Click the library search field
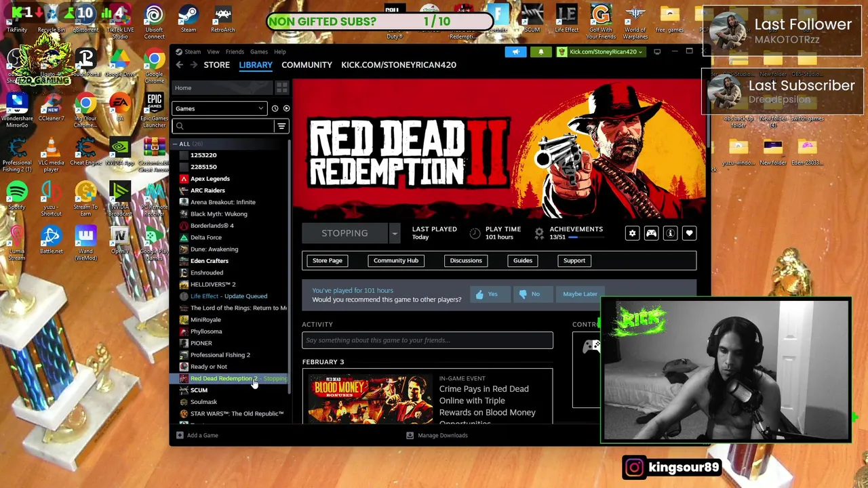Viewport: 868px width, 488px height. (x=224, y=126)
